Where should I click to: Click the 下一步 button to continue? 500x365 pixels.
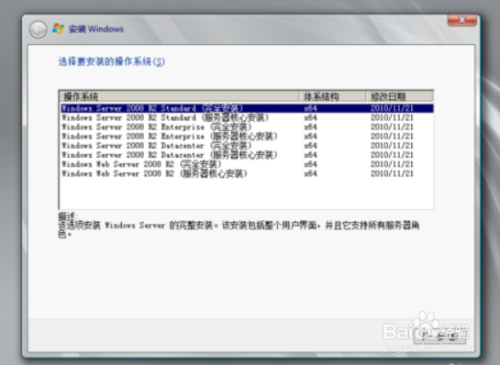click(x=439, y=336)
